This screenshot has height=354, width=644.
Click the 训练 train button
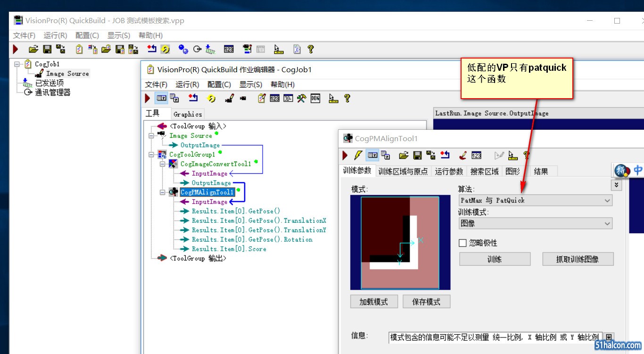(x=495, y=259)
